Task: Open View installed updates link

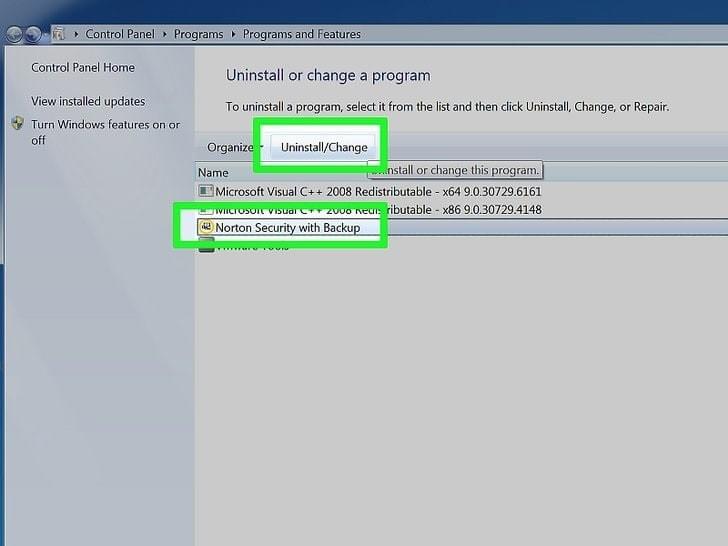Action: pos(88,101)
